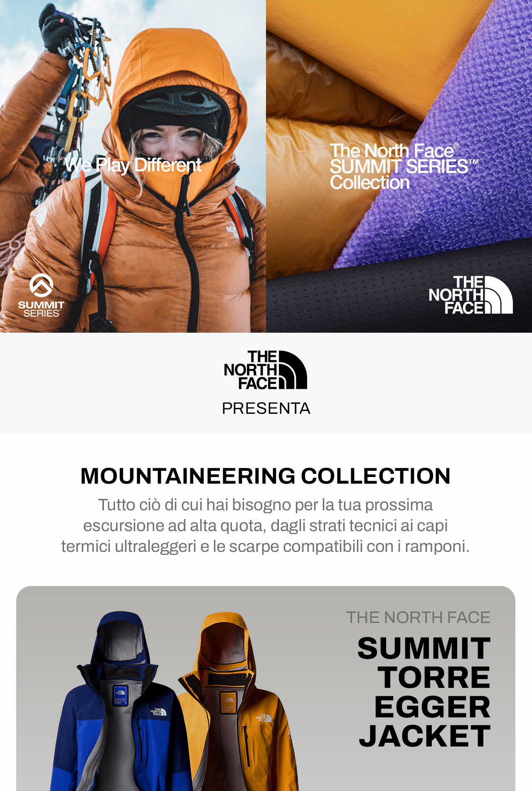
Task: Click the PRESENTA text below the logo
Action: (x=266, y=408)
